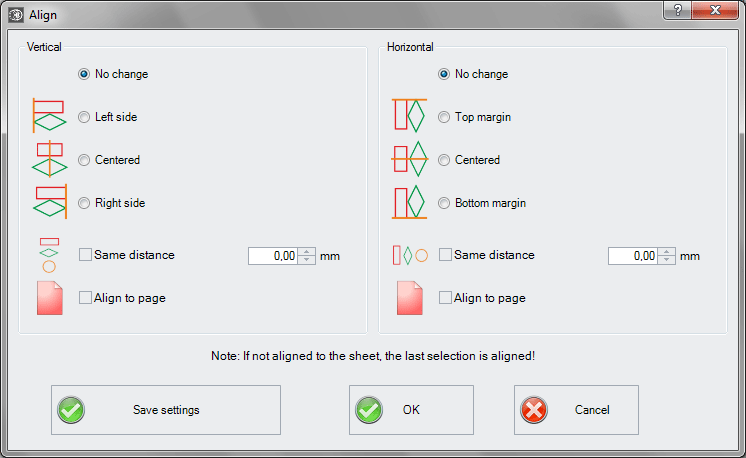
Task: Click the vertical Same distance shapes icon
Action: [x=49, y=255]
